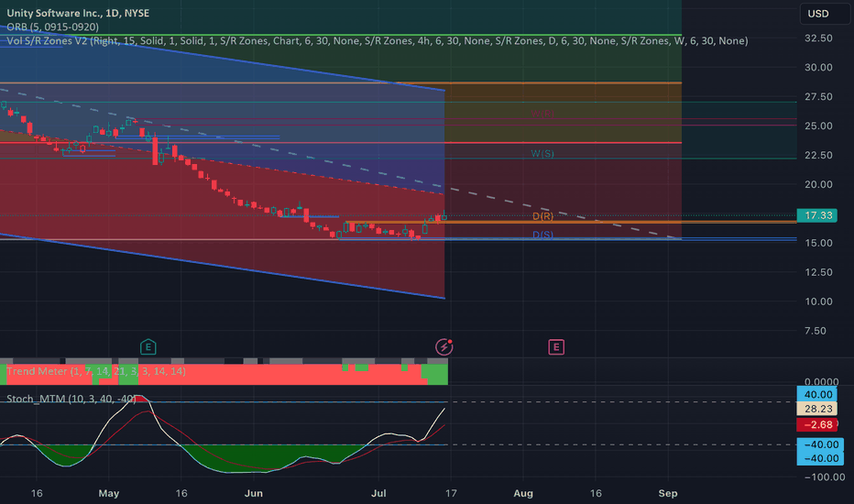Click the May date axis label
The width and height of the screenshot is (854, 504).
click(x=109, y=493)
